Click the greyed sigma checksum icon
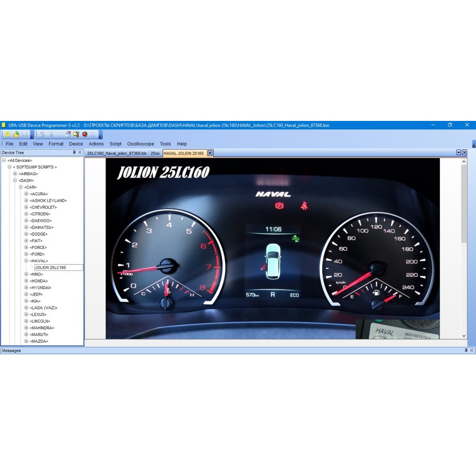The height and width of the screenshot is (476, 476). click(x=93, y=134)
